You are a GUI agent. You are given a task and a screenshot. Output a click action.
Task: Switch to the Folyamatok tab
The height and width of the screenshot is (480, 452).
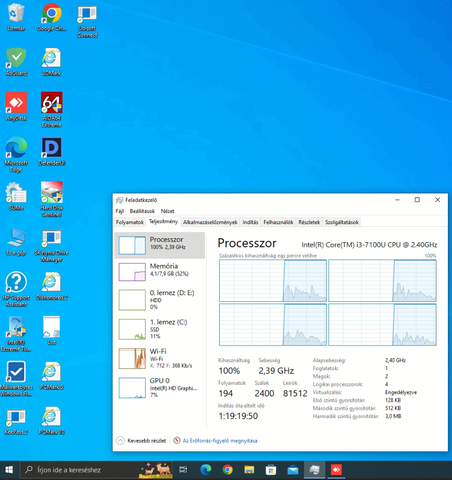(130, 222)
